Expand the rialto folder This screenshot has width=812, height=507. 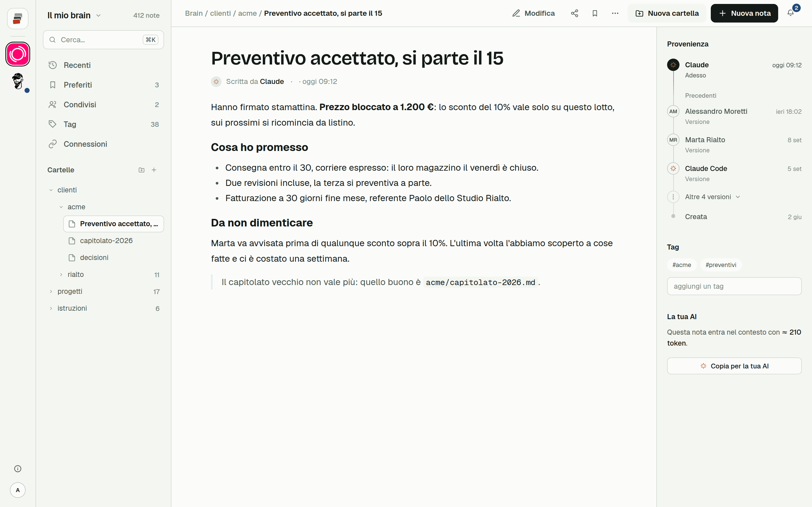coord(61,275)
